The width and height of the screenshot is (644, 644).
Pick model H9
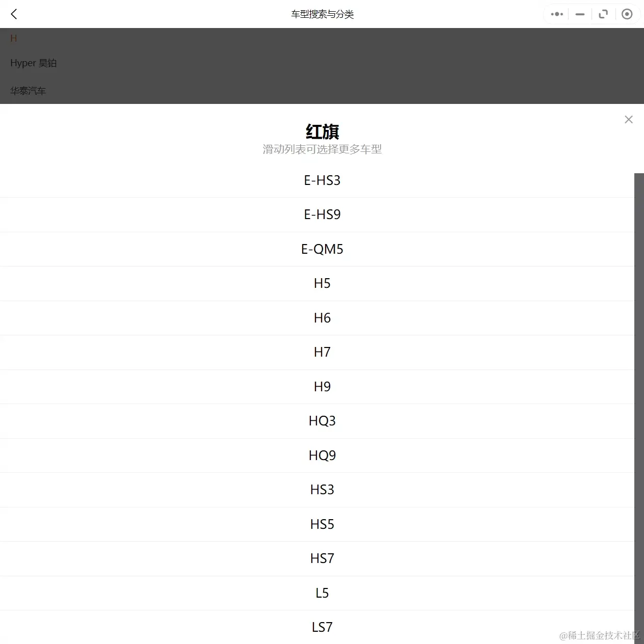(317, 387)
